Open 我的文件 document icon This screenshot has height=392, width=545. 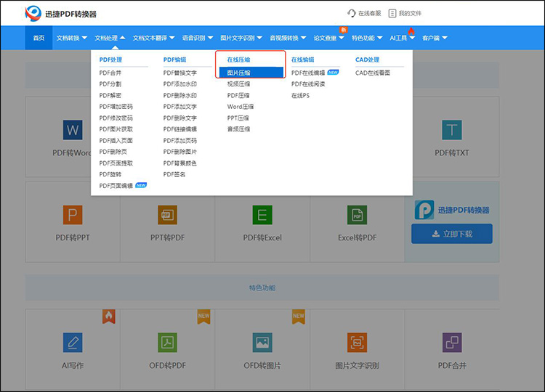coord(392,13)
